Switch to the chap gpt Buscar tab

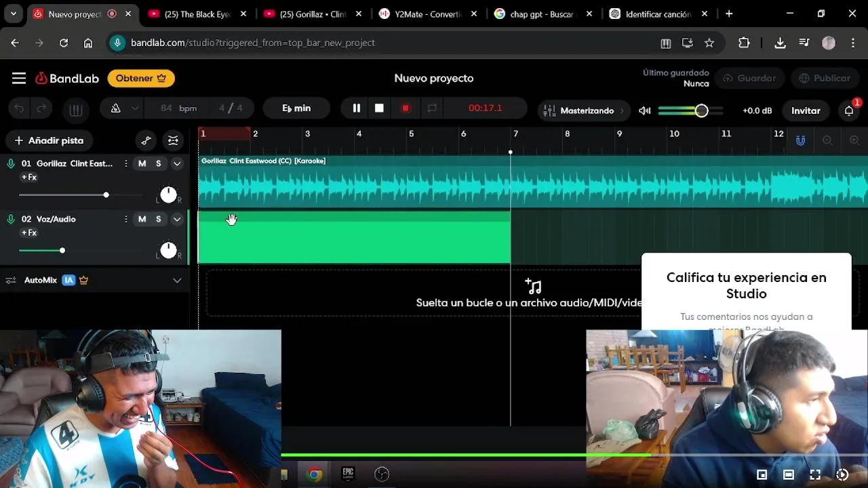click(543, 14)
